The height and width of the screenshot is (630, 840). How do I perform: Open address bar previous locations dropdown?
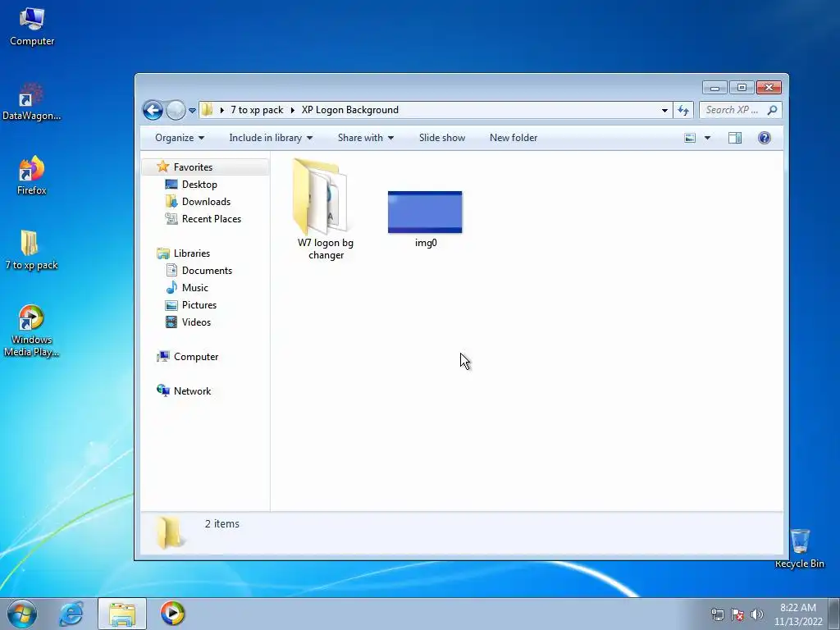[664, 110]
